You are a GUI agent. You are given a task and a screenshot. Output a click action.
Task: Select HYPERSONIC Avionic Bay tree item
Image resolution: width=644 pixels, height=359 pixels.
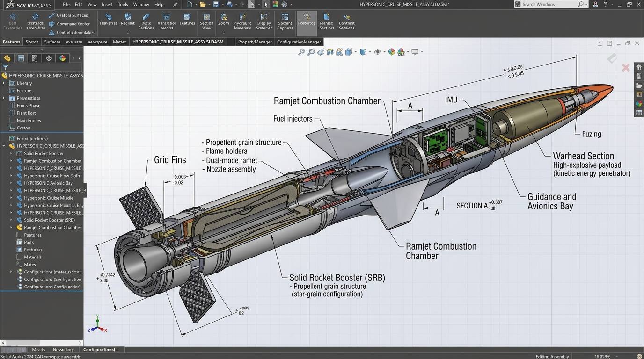48,183
